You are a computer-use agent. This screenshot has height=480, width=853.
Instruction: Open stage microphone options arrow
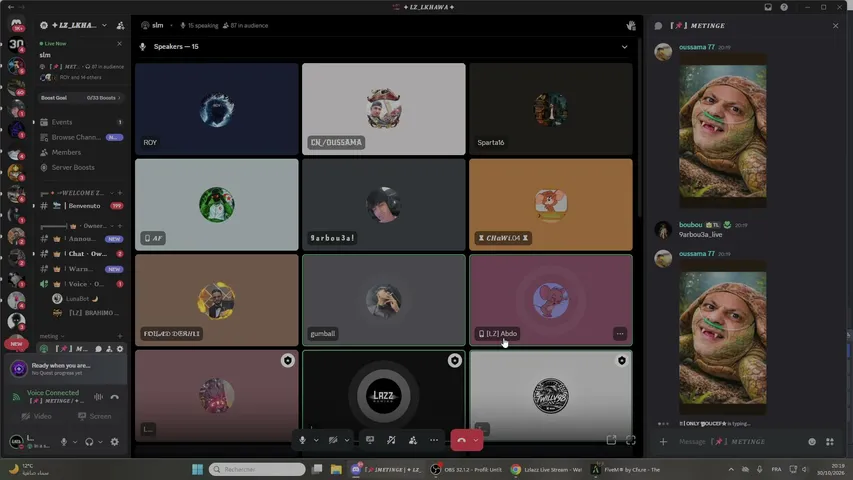(316, 440)
